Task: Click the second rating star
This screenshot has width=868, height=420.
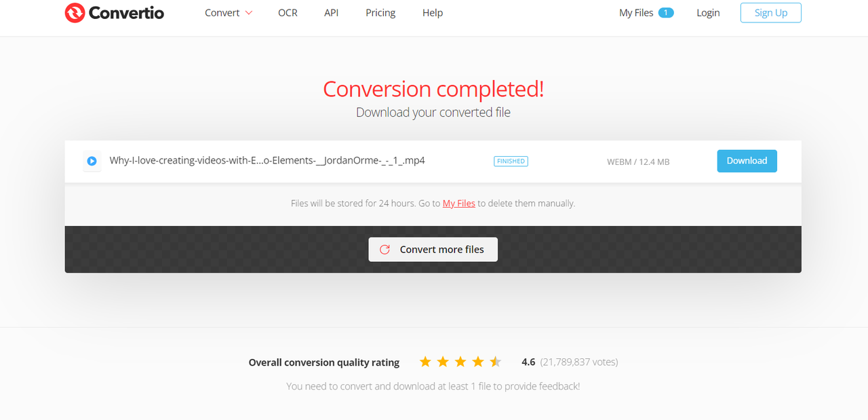Action: coord(443,362)
